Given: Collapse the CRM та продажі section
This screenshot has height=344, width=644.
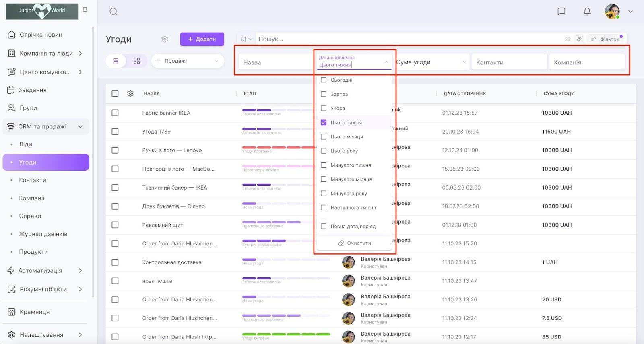Looking at the screenshot, I should coord(80,126).
